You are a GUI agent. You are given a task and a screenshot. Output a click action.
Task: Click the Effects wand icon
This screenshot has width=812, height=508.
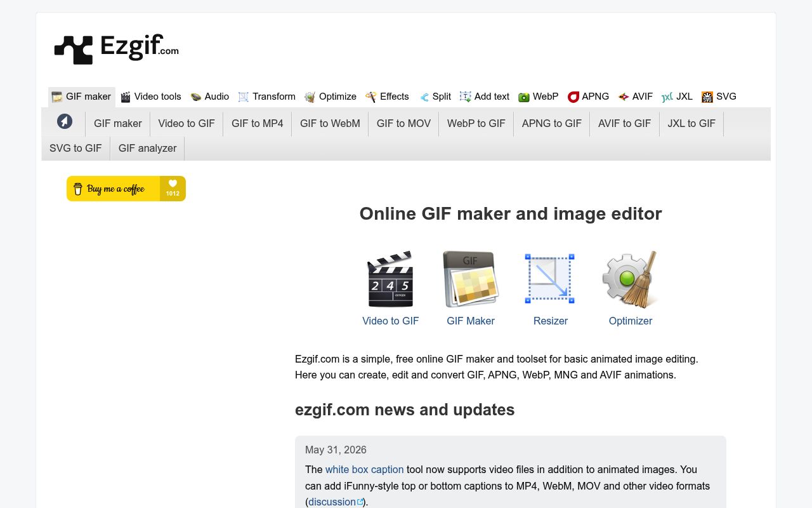click(x=371, y=97)
